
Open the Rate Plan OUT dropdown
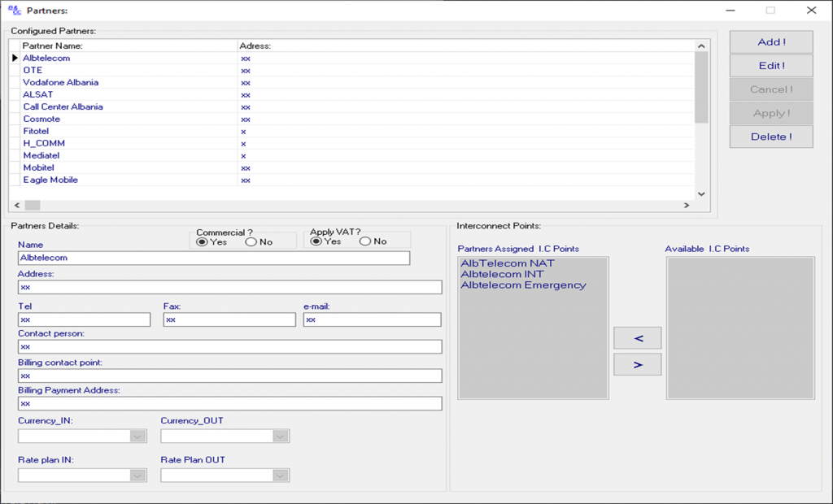point(281,476)
